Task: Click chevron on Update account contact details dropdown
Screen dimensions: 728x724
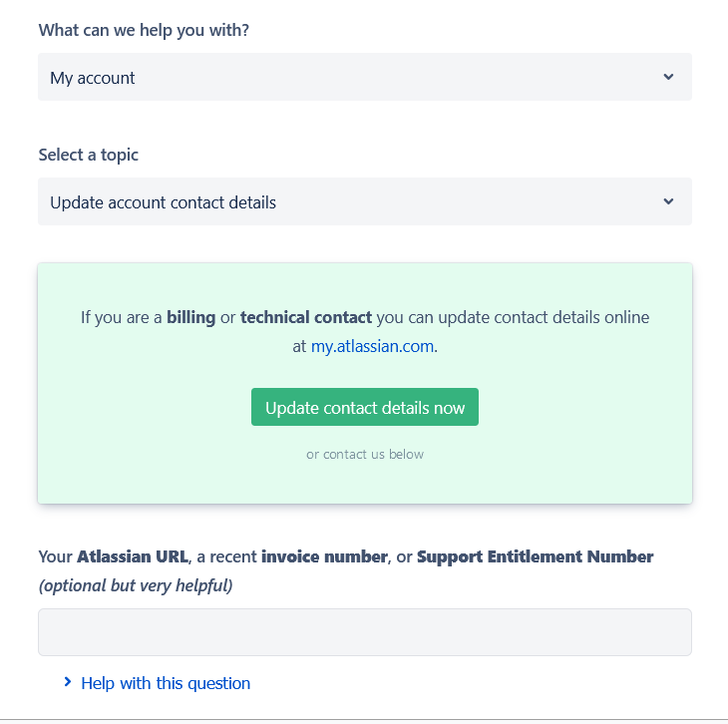Action: 668,201
